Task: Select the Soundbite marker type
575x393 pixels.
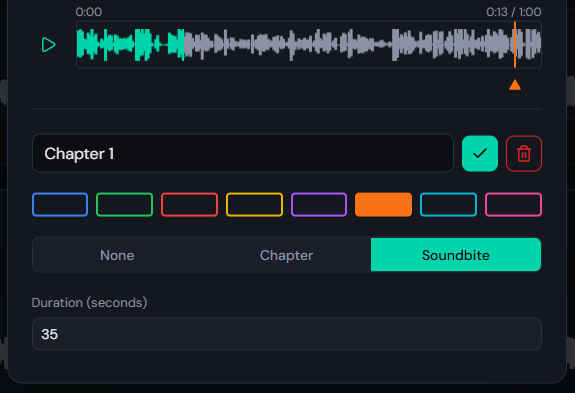Action: point(456,255)
